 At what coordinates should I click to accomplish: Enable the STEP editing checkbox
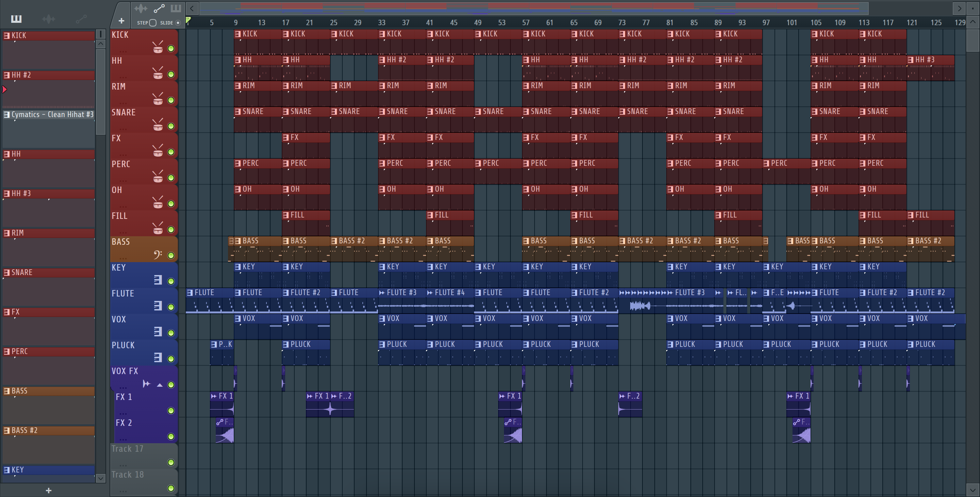pyautogui.click(x=152, y=23)
